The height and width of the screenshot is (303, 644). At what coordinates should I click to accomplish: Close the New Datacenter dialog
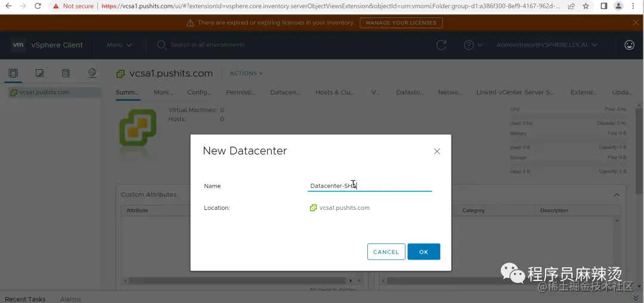[437, 151]
